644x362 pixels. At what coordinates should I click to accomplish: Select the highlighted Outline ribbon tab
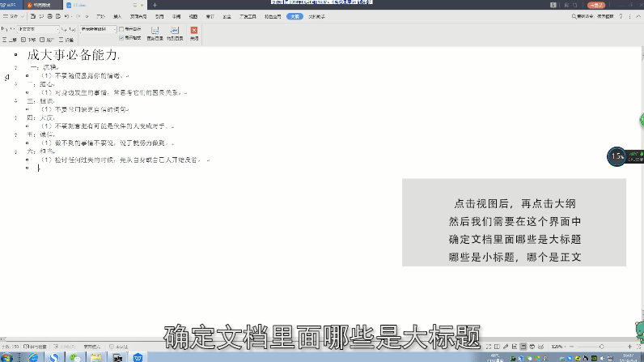point(294,15)
